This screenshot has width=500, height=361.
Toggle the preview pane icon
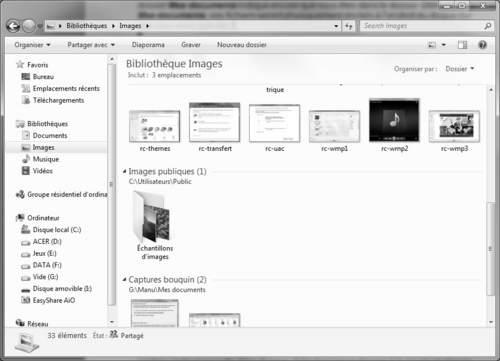[462, 45]
